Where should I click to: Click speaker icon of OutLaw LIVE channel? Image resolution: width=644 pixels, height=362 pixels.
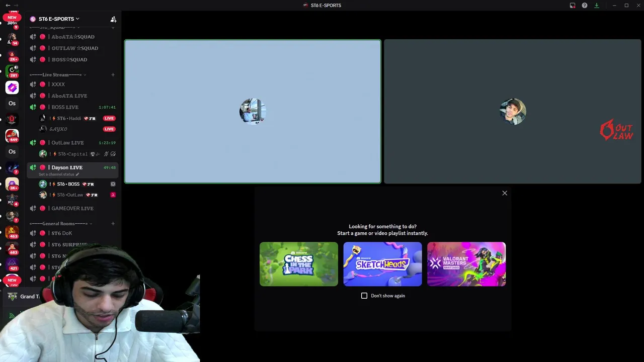tap(33, 143)
